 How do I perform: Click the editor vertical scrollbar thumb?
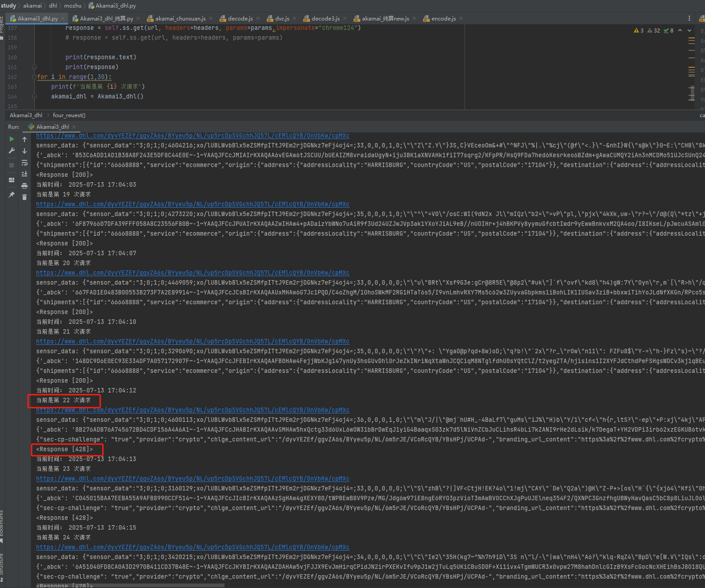coord(692,93)
